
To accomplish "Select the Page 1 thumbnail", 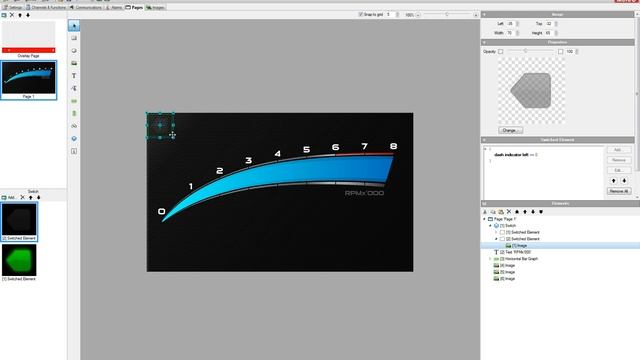I will click(29, 80).
